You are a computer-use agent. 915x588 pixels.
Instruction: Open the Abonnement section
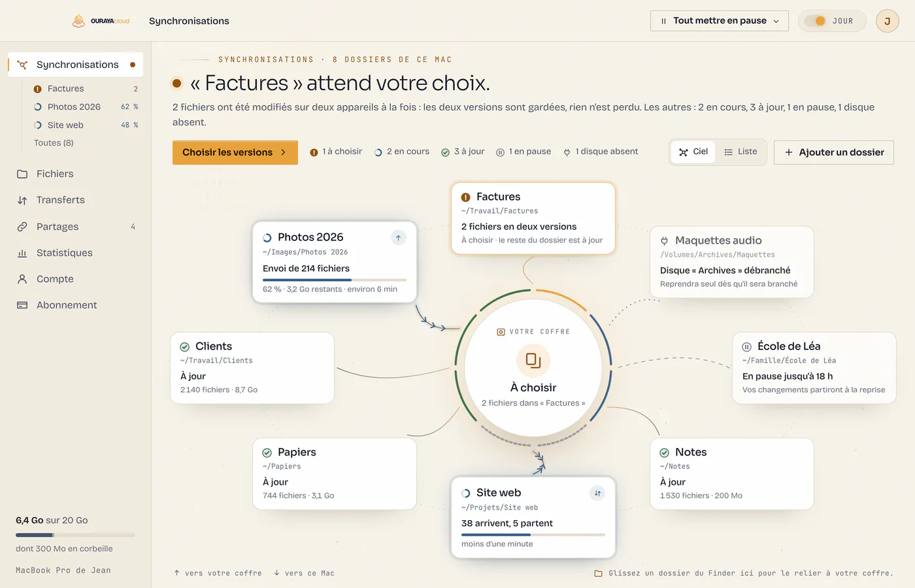(x=76, y=305)
